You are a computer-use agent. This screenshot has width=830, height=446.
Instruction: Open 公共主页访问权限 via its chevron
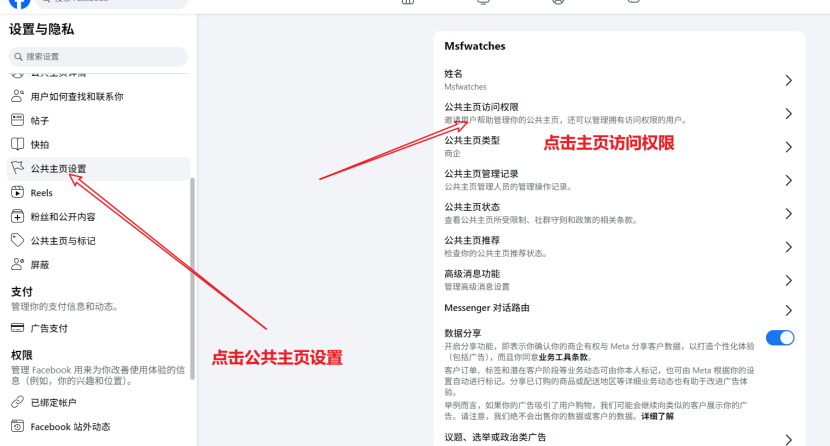788,114
